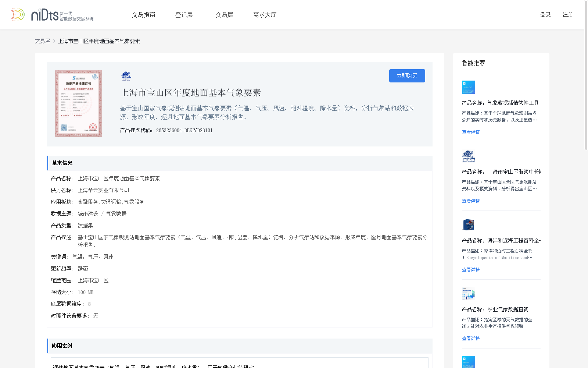Click the niDts site logo
Image resolution: width=588 pixels, height=368 pixels.
click(x=52, y=15)
